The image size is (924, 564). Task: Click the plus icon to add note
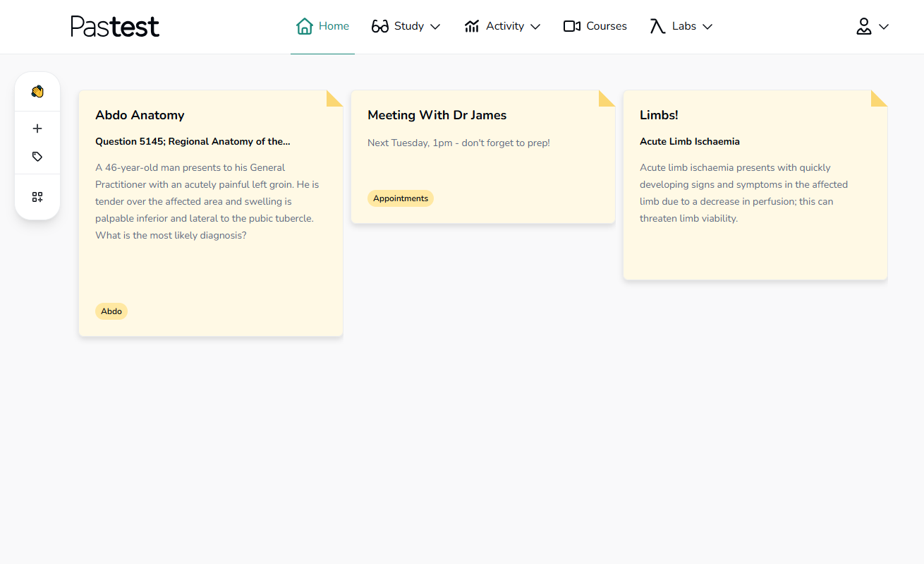tap(37, 128)
